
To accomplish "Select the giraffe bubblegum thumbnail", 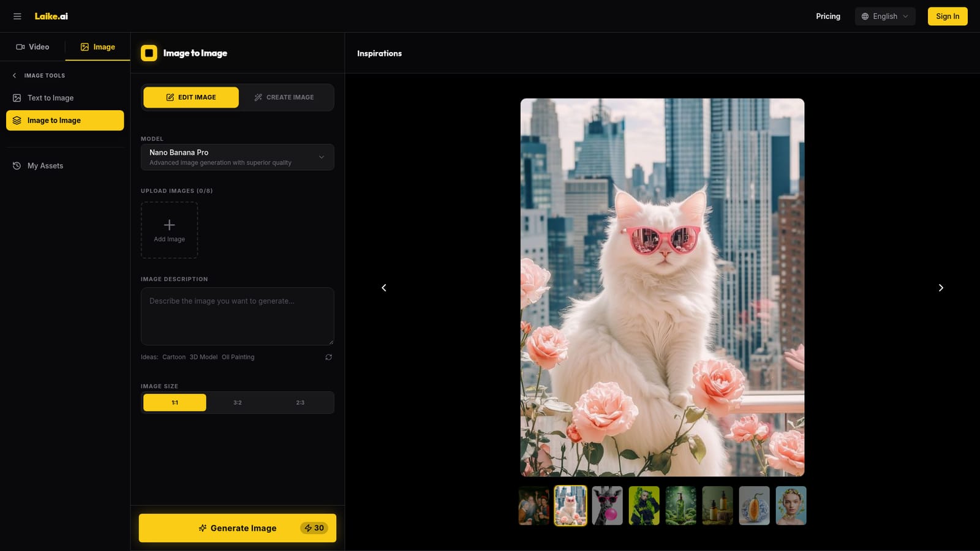I will pos(608,506).
